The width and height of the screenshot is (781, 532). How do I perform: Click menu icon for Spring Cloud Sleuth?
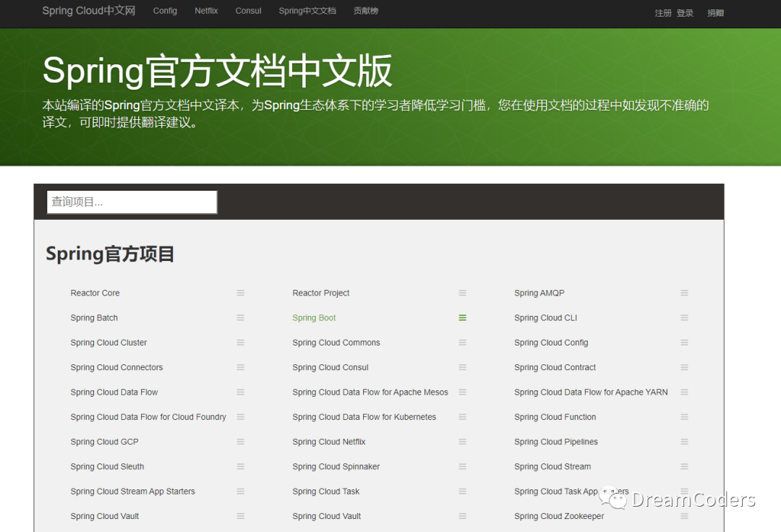coord(241,466)
